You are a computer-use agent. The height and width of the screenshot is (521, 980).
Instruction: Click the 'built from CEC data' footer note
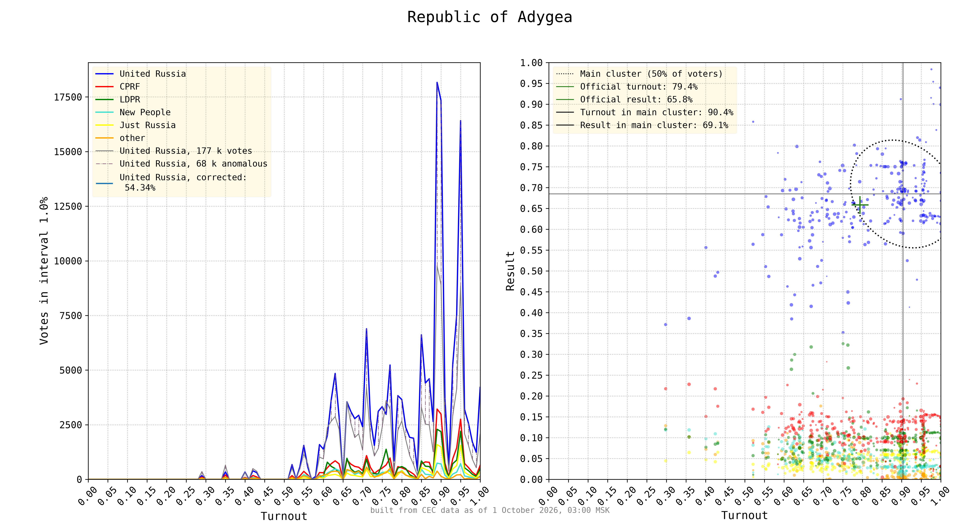[490, 510]
